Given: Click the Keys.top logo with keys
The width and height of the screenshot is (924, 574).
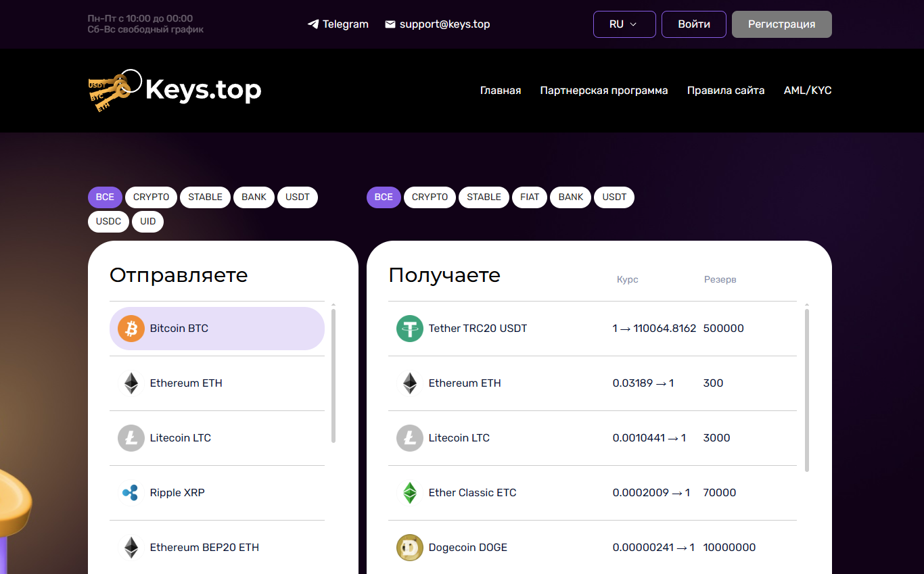Looking at the screenshot, I should tap(175, 90).
